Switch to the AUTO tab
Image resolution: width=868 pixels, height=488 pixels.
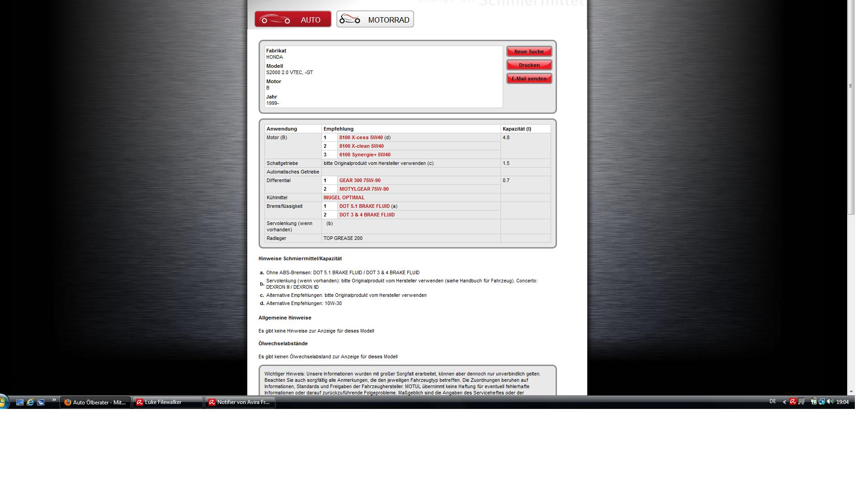[293, 19]
